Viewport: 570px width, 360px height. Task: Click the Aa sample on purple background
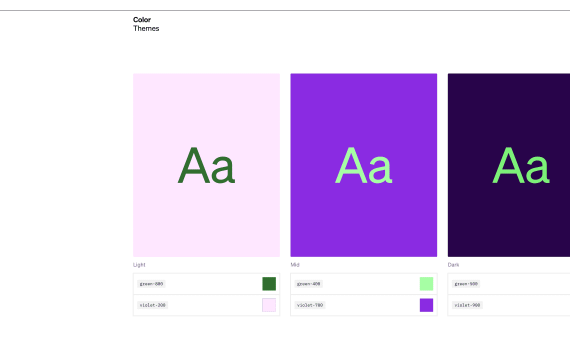(x=364, y=165)
